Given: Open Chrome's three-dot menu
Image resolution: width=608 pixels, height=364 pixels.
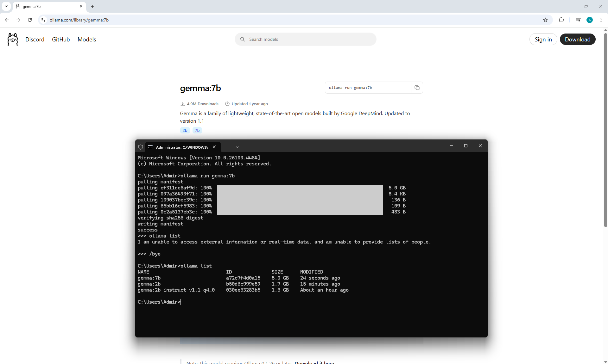Looking at the screenshot, I should pyautogui.click(x=601, y=20).
